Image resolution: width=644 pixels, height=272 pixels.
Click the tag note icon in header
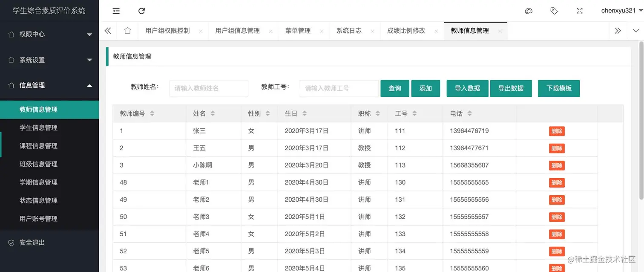pos(554,11)
